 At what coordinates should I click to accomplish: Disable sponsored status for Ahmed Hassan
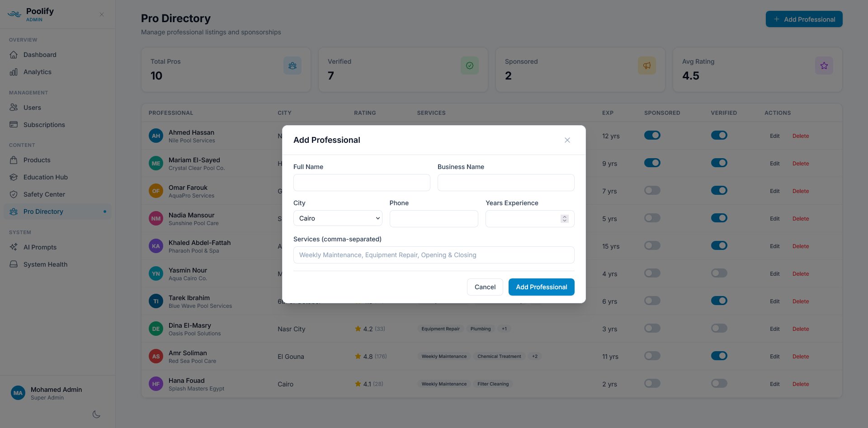[652, 135]
